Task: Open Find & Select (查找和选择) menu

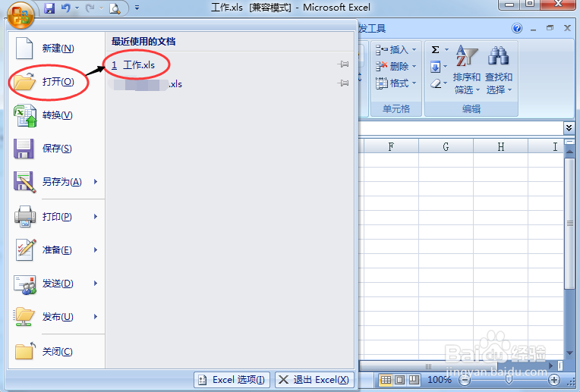Action: point(499,70)
